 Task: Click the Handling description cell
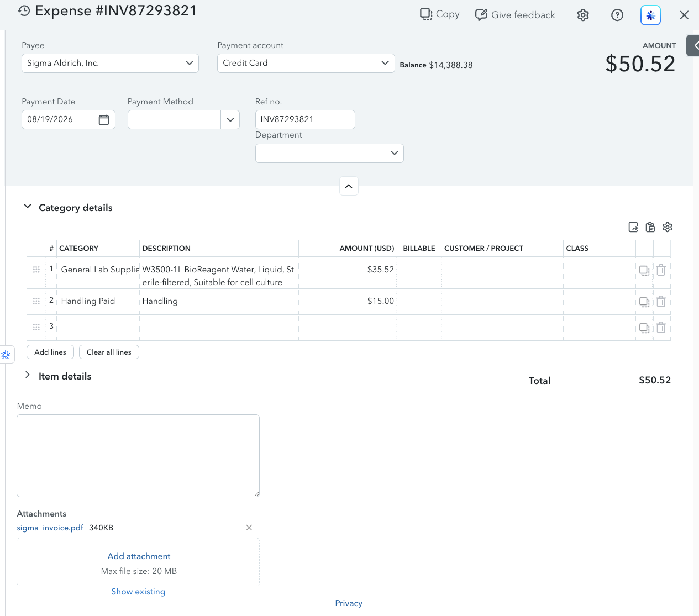tap(219, 302)
